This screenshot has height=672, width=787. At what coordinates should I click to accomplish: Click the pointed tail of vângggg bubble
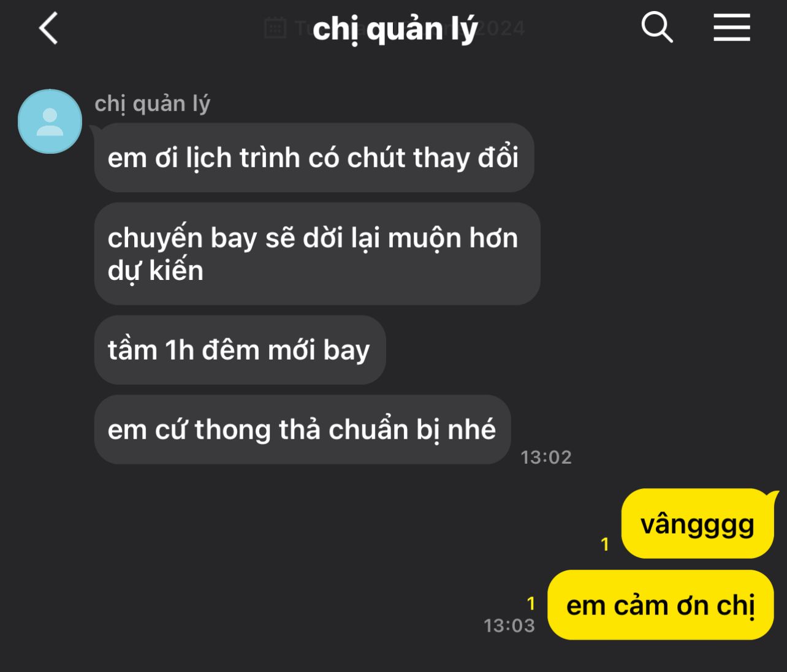[772, 495]
